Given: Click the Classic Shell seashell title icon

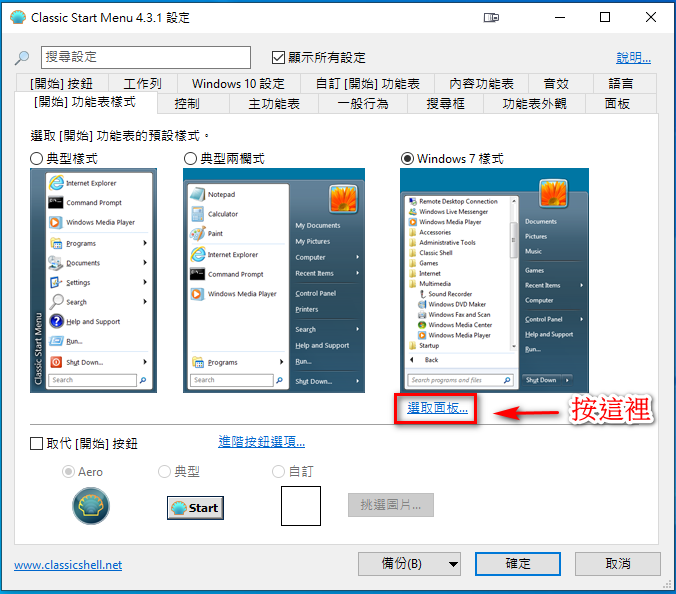Looking at the screenshot, I should (18, 17).
